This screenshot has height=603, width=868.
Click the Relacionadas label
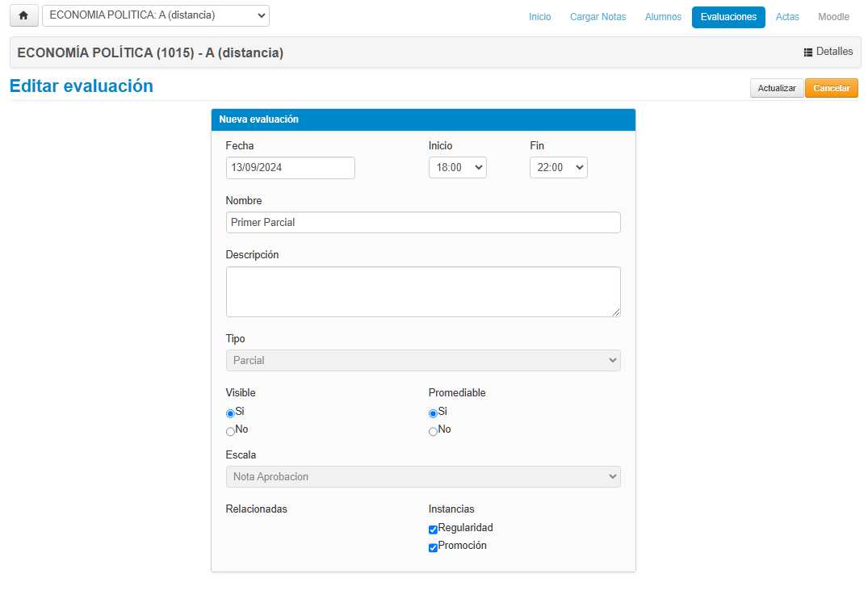coord(256,509)
